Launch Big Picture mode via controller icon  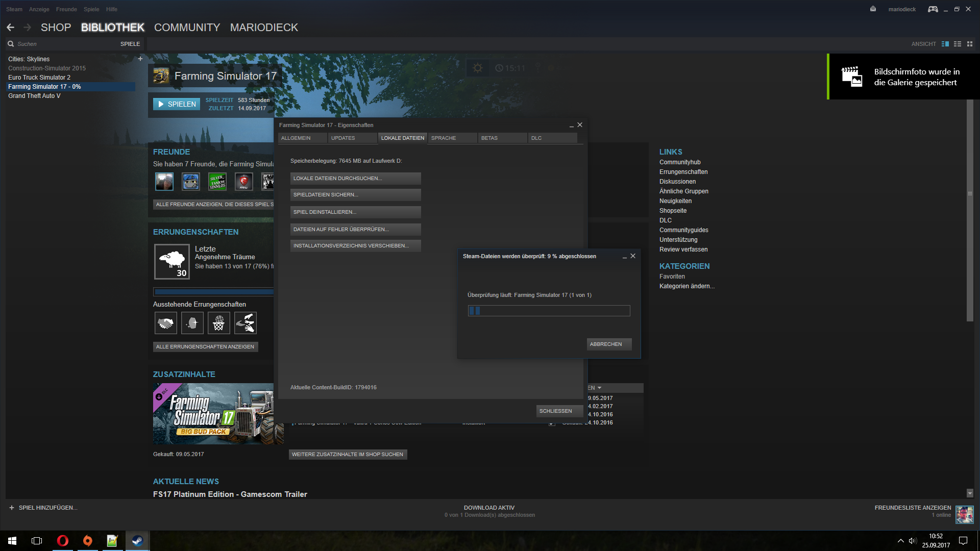coord(933,9)
